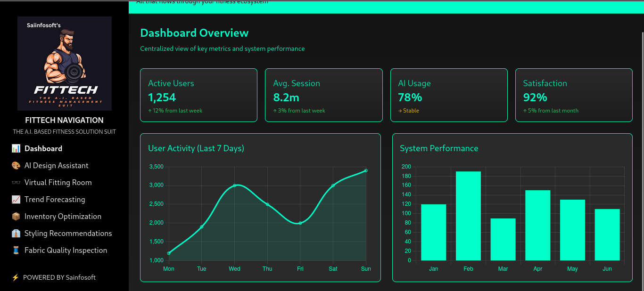
Task: Click the bar chart icon beside Dashboard
Action: [x=16, y=149]
